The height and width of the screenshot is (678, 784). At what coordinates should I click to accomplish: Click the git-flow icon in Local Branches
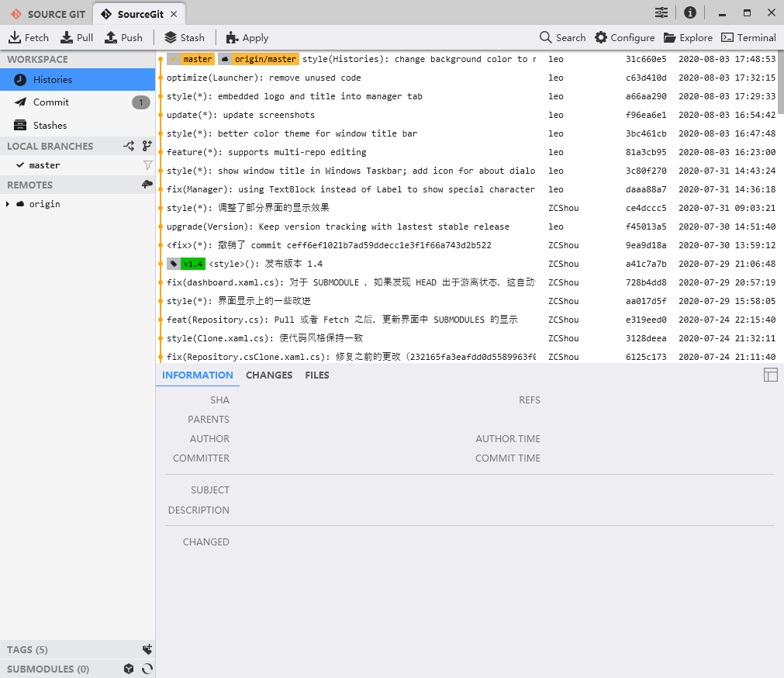coord(129,146)
